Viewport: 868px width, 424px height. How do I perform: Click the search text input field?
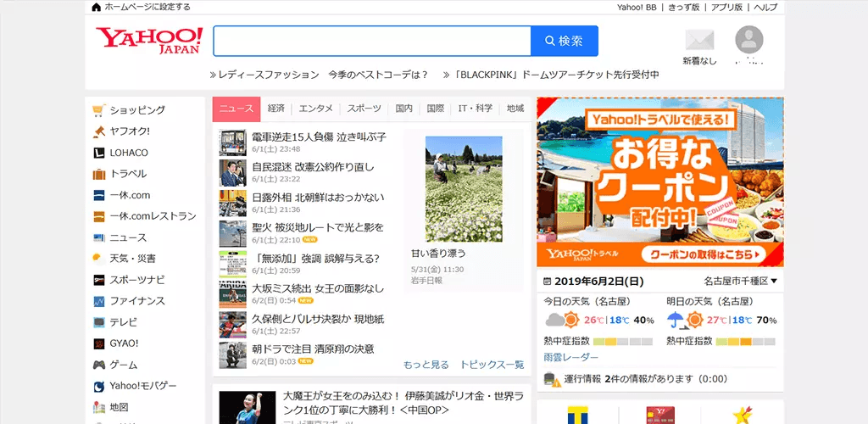[x=372, y=41]
